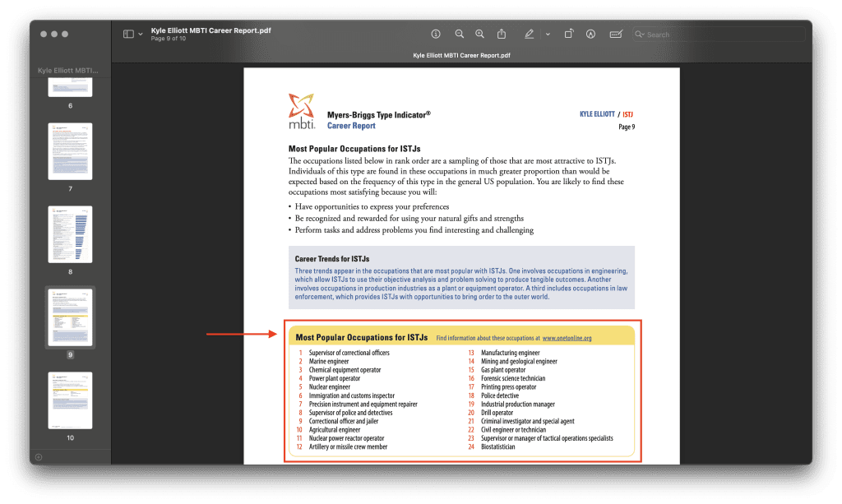Expand the highlight color dropdown arrow
The height and width of the screenshot is (504, 842).
(546, 35)
